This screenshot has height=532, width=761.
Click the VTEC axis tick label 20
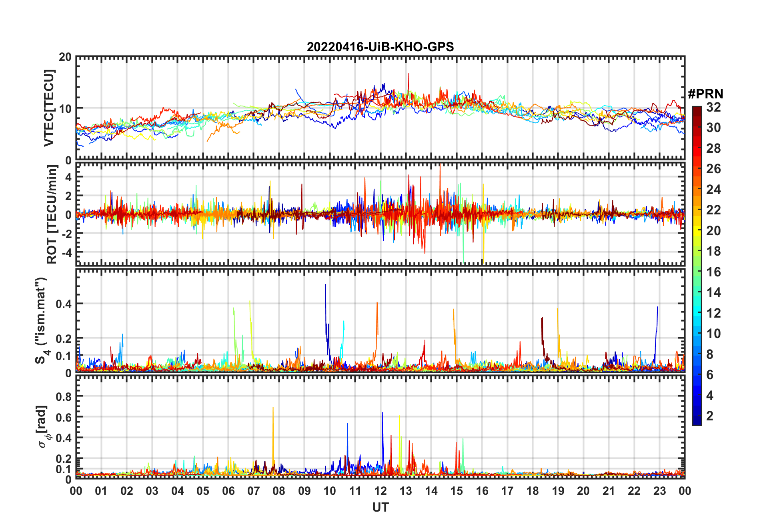click(65, 57)
